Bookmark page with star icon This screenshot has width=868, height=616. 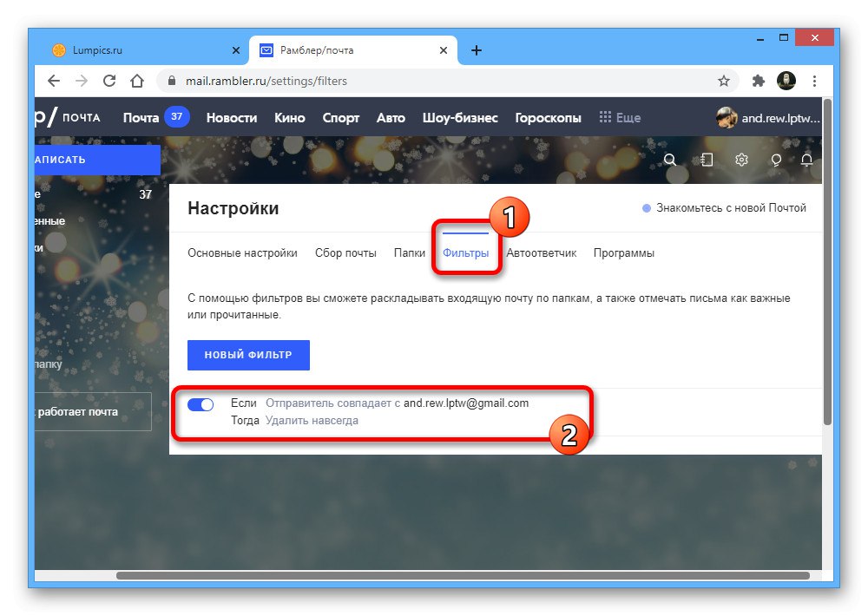(x=724, y=82)
